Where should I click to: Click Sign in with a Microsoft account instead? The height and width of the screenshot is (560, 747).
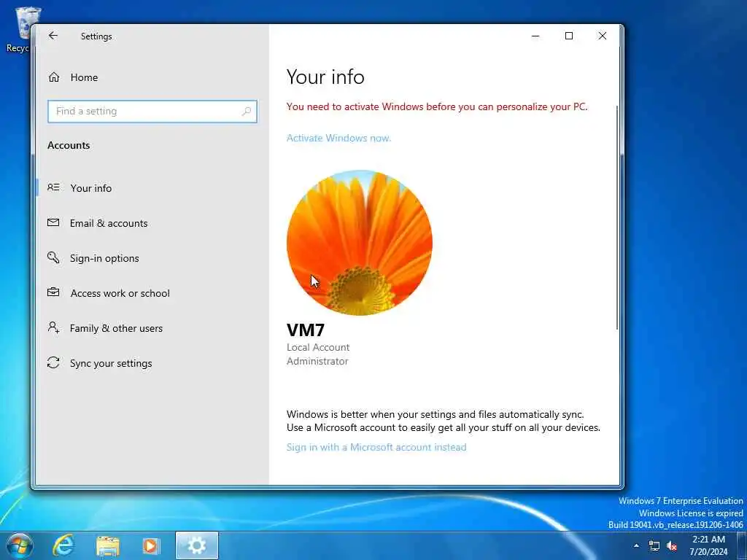(376, 447)
